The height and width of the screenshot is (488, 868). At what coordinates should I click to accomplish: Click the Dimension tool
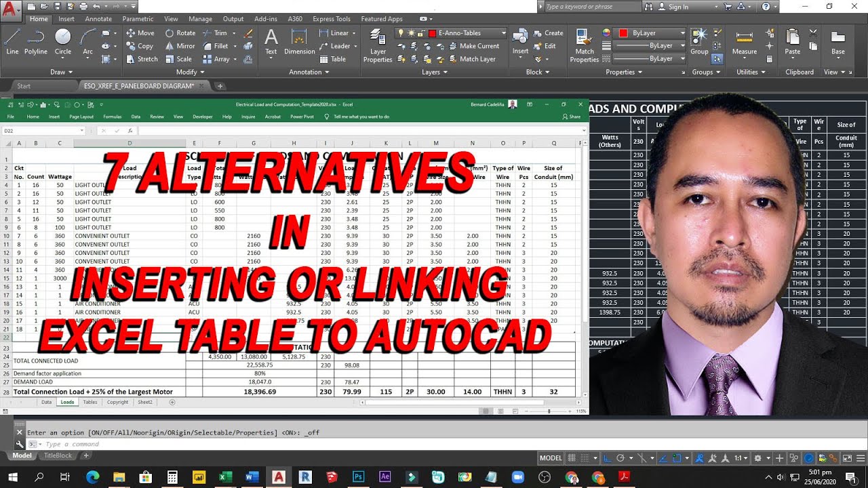(x=300, y=41)
